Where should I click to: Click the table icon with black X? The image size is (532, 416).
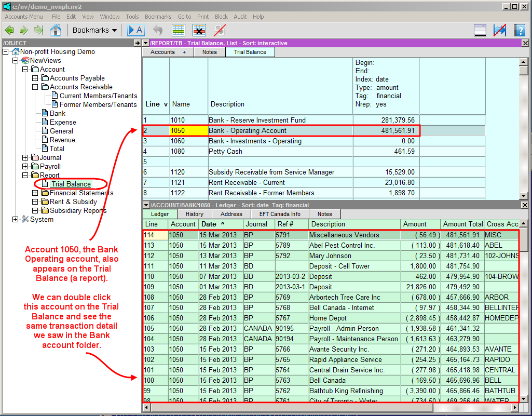click(x=199, y=30)
